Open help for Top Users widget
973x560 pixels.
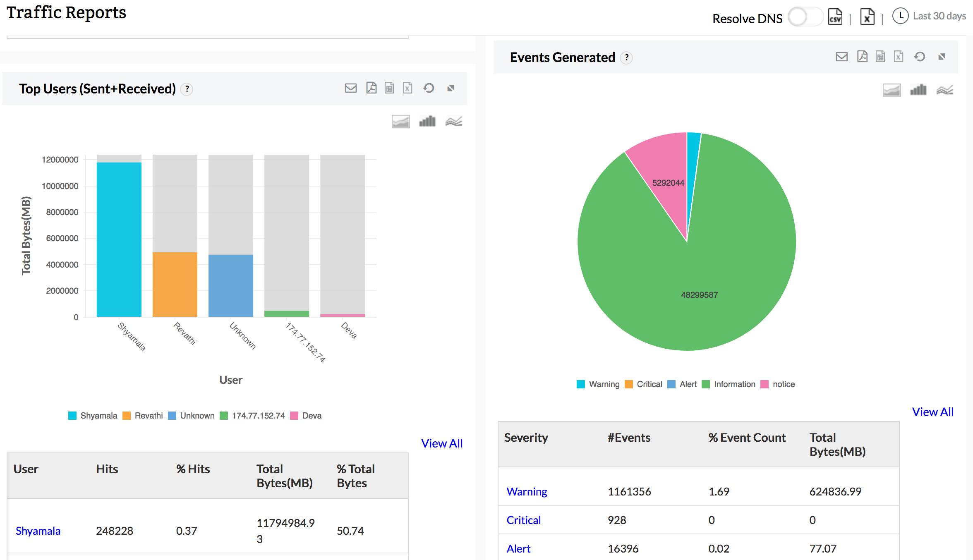[x=187, y=89]
